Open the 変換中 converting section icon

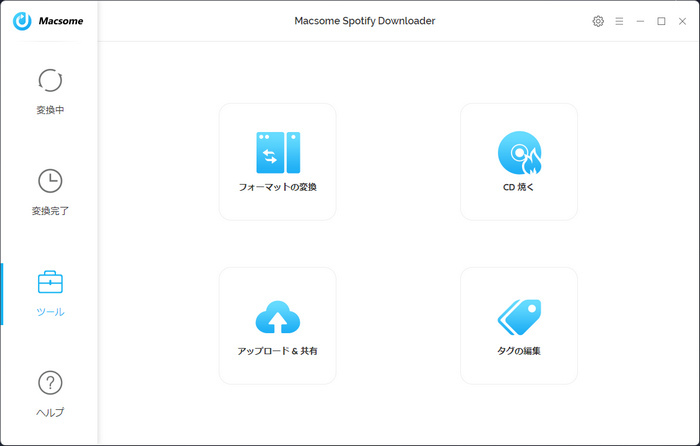coord(50,80)
